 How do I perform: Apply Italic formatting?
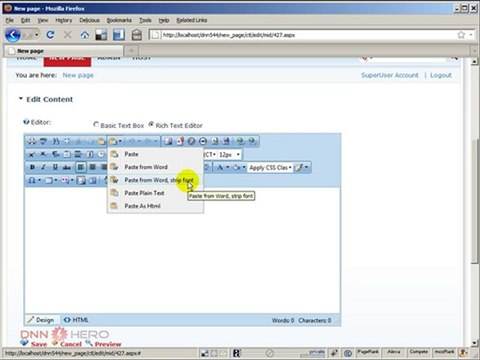43,167
